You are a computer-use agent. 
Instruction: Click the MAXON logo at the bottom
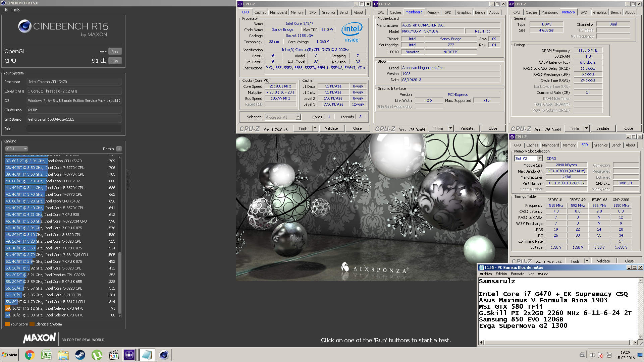39,338
